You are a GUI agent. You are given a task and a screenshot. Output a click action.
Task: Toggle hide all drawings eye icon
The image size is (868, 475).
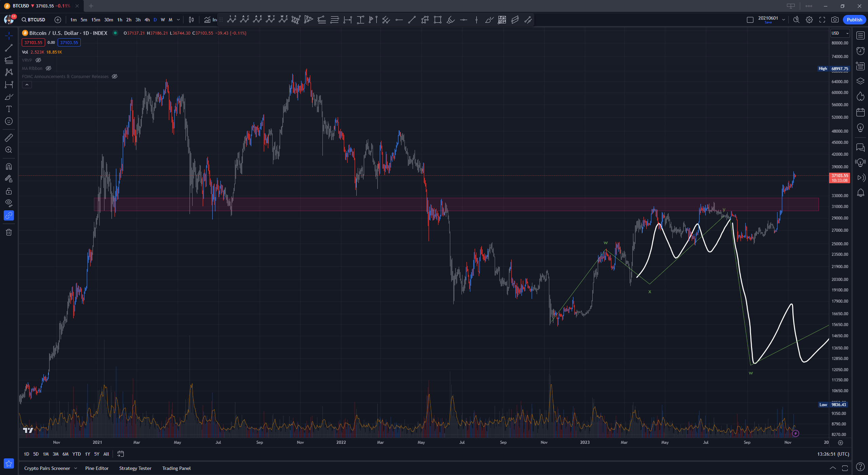click(9, 203)
